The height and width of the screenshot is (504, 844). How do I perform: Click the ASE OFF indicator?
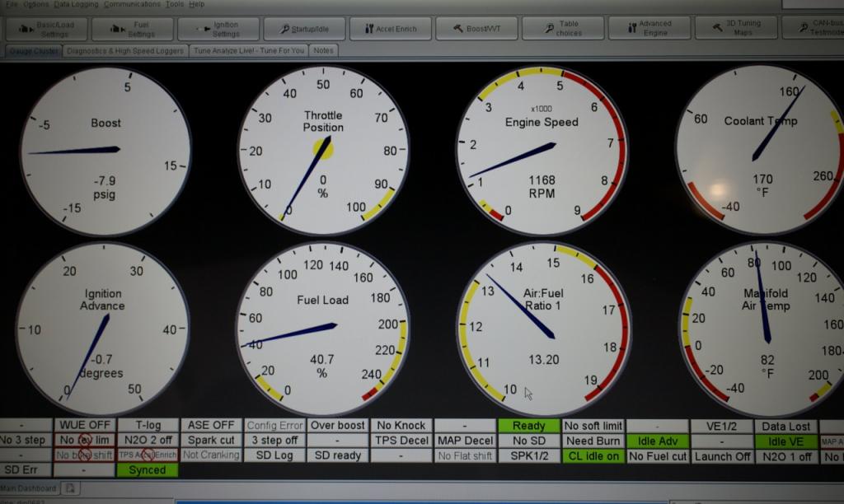pos(211,425)
